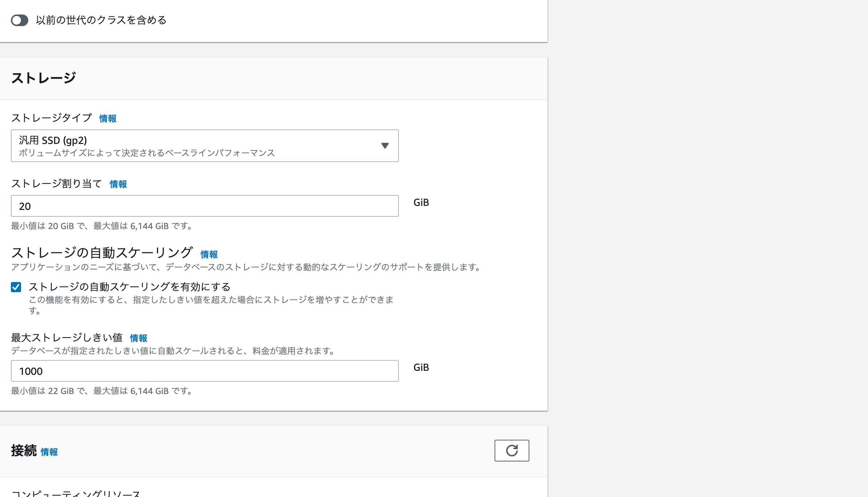This screenshot has width=868, height=497.
Task: Click the GiB label beside maximum threshold
Action: point(421,367)
